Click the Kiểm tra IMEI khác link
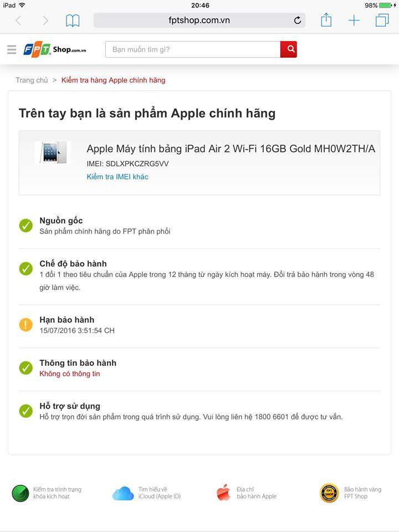 (x=117, y=177)
